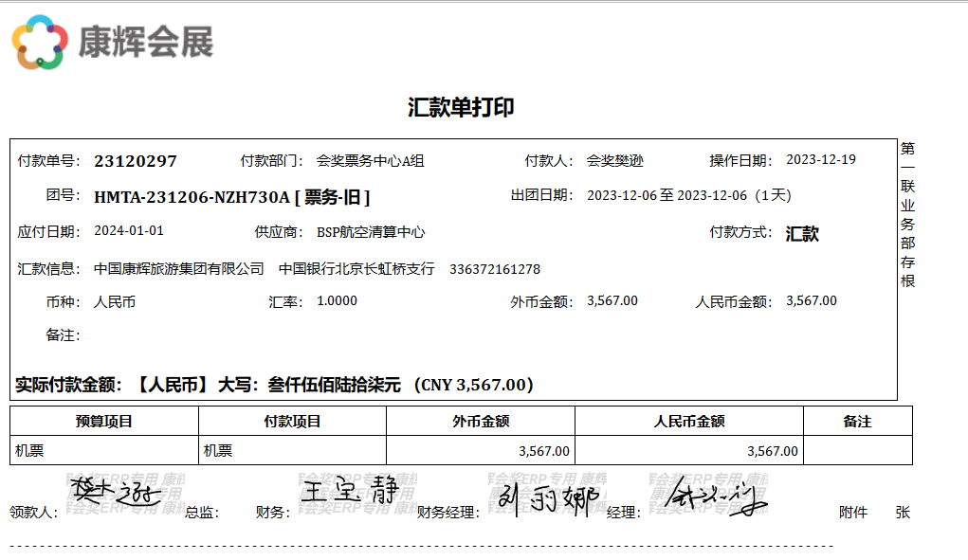The image size is (968, 560).
Task: Click the due date 2024-01-01
Action: [129, 231]
